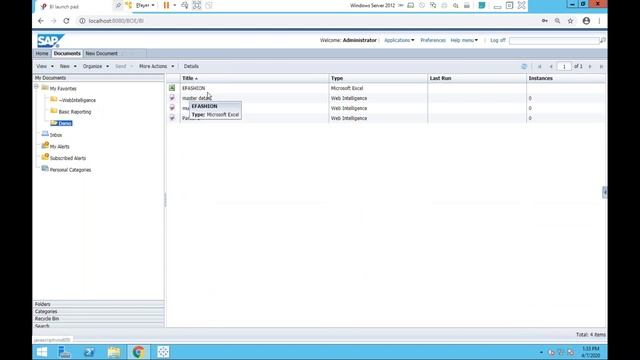The image size is (640, 360).
Task: Go to the first page of results
Action: click(x=540, y=67)
